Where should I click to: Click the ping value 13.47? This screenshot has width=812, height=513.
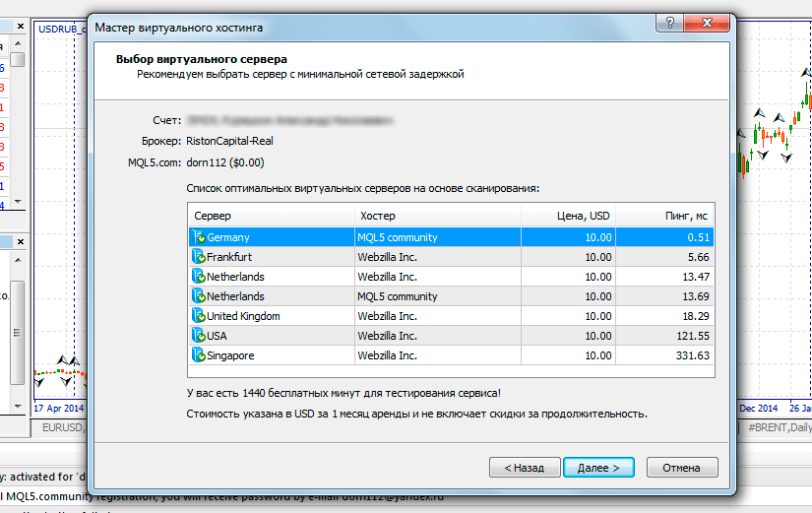click(696, 277)
